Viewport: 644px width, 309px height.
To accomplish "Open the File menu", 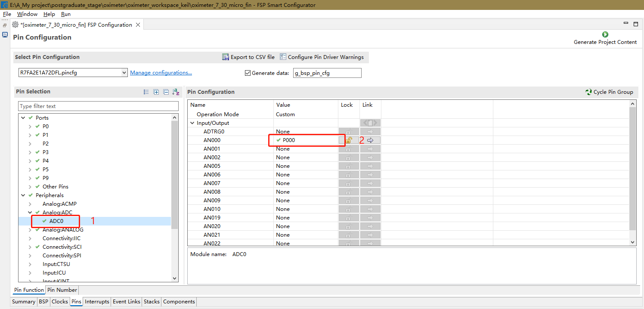I will [x=7, y=14].
